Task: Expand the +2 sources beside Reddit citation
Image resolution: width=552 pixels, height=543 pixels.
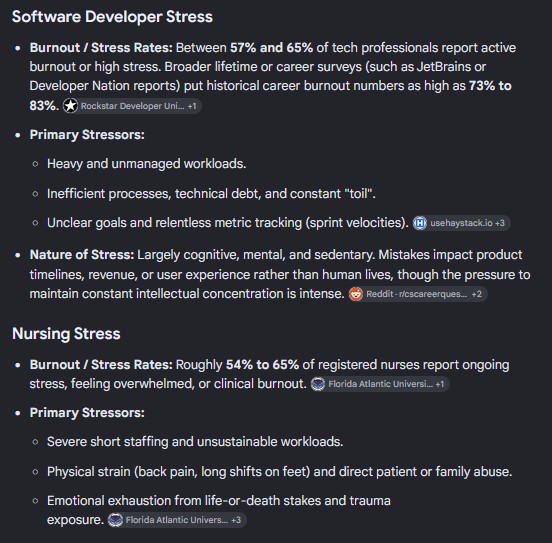Action: 477,294
